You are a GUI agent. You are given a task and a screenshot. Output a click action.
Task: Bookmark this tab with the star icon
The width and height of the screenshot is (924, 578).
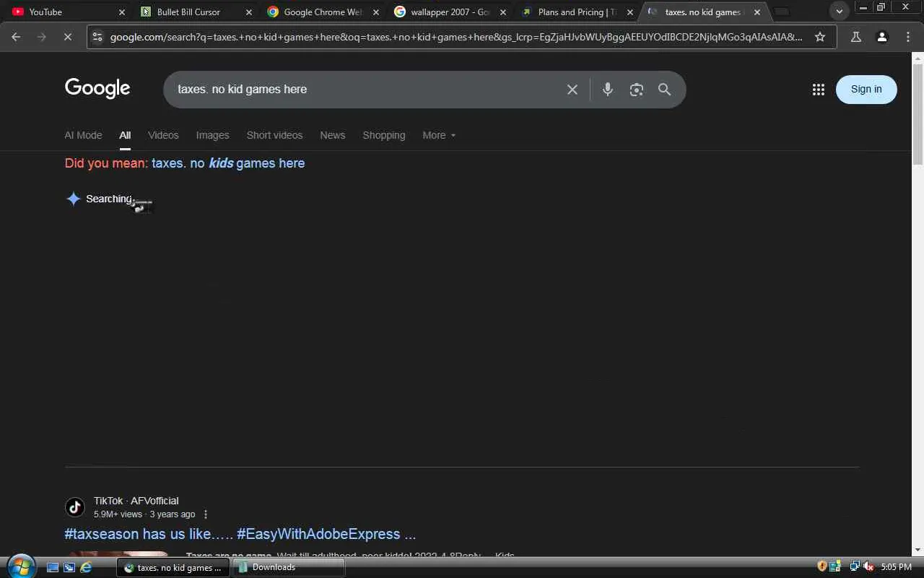pyautogui.click(x=820, y=37)
